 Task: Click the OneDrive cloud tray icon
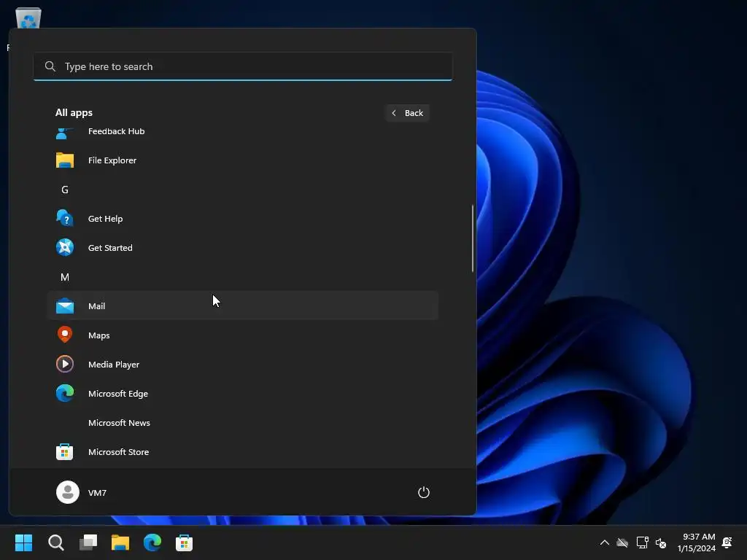click(623, 542)
